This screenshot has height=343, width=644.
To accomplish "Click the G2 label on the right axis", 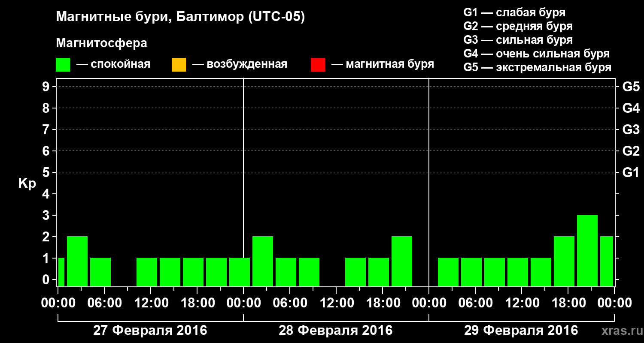I will (x=631, y=151).
